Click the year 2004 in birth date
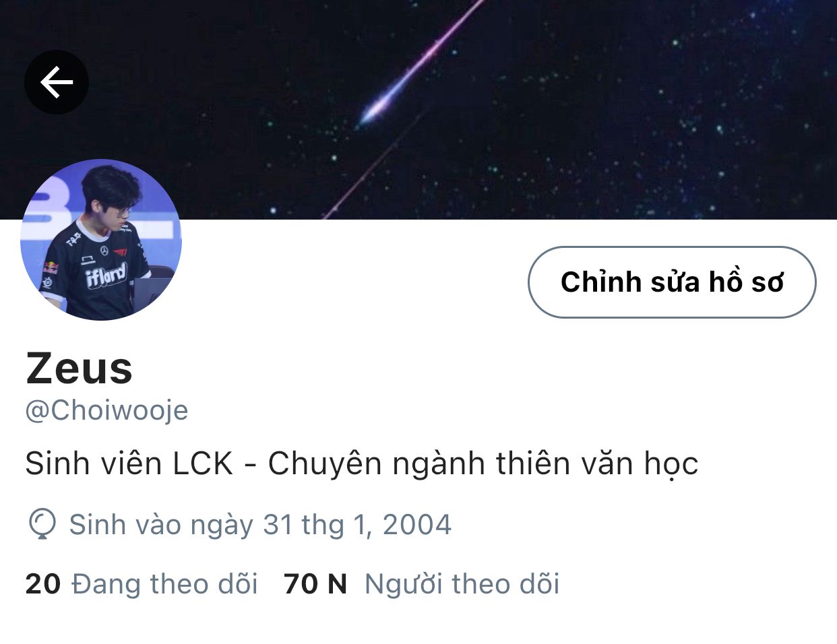Screen dimensions: 837x644 pos(417,525)
